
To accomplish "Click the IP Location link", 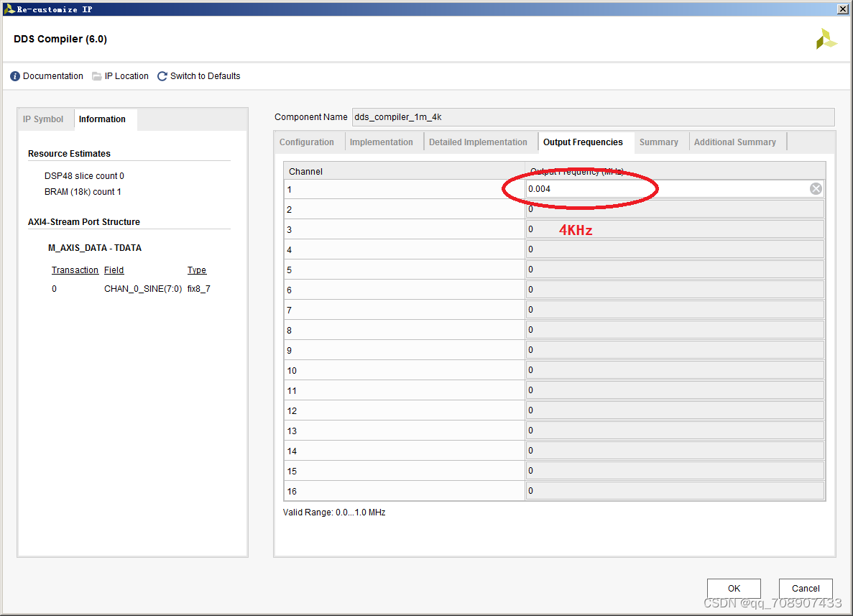I will click(126, 76).
